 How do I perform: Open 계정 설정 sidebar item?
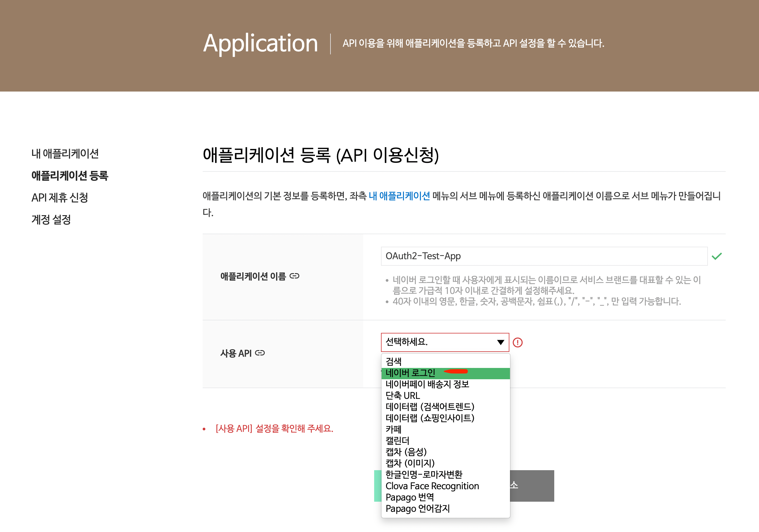(x=51, y=219)
